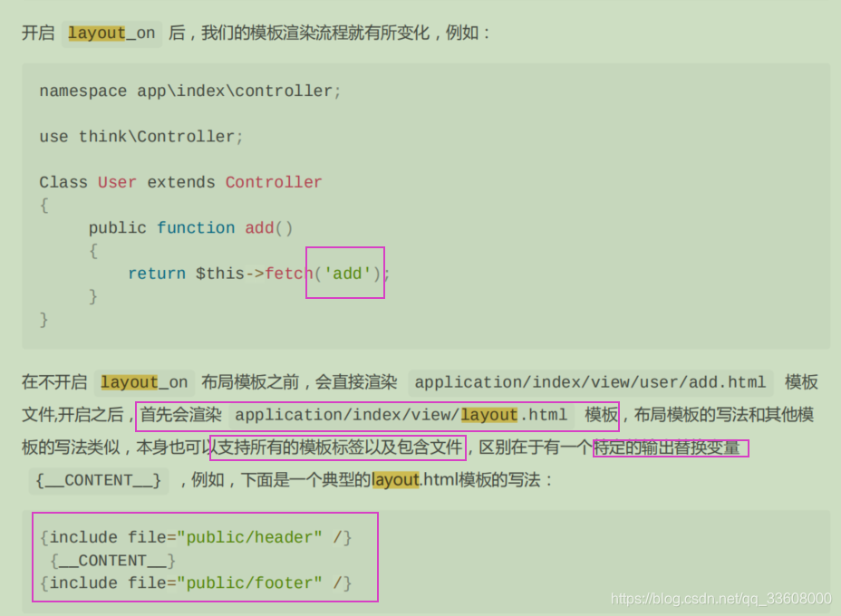841x616 pixels.
Task: Click the path 'application/index/view/user/add.html'
Action: (590, 382)
